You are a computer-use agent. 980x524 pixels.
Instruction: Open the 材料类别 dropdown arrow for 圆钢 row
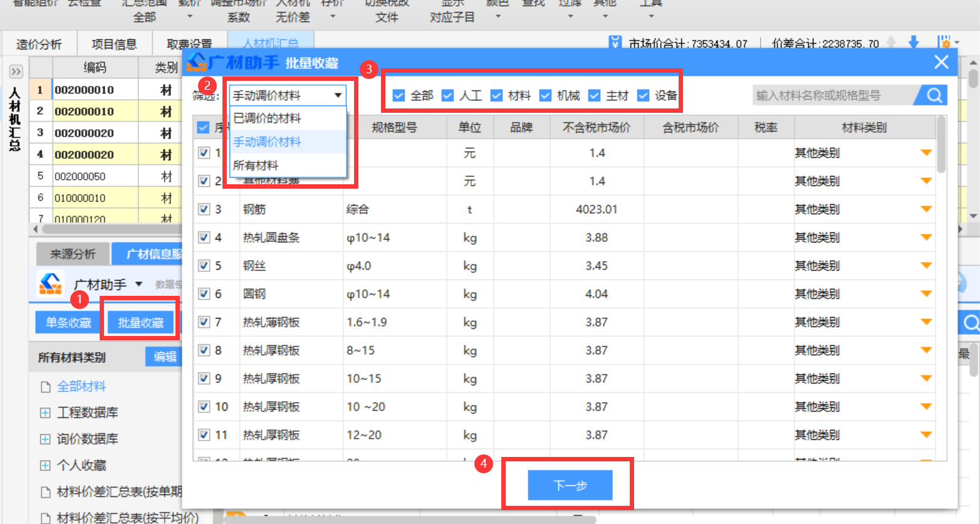click(926, 294)
